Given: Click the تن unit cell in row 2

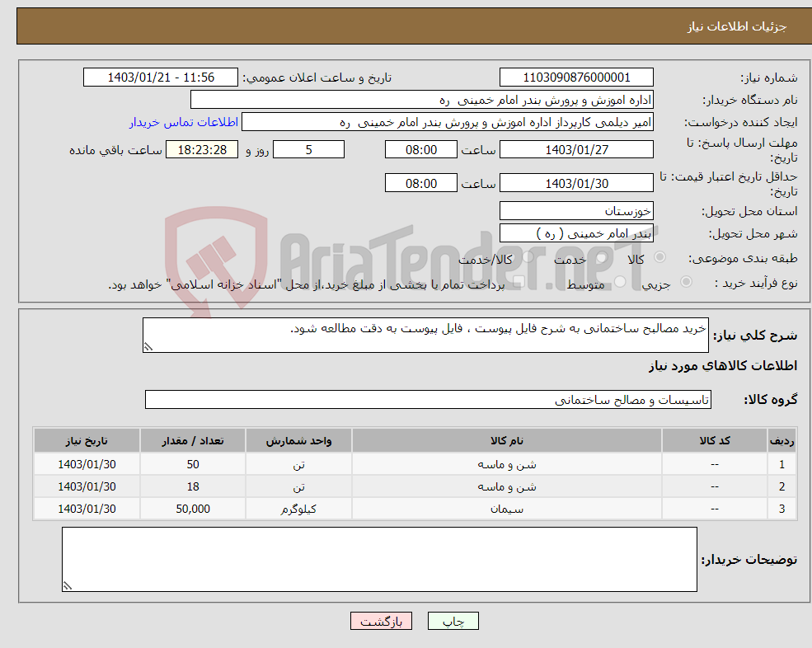Looking at the screenshot, I should pyautogui.click(x=298, y=487).
